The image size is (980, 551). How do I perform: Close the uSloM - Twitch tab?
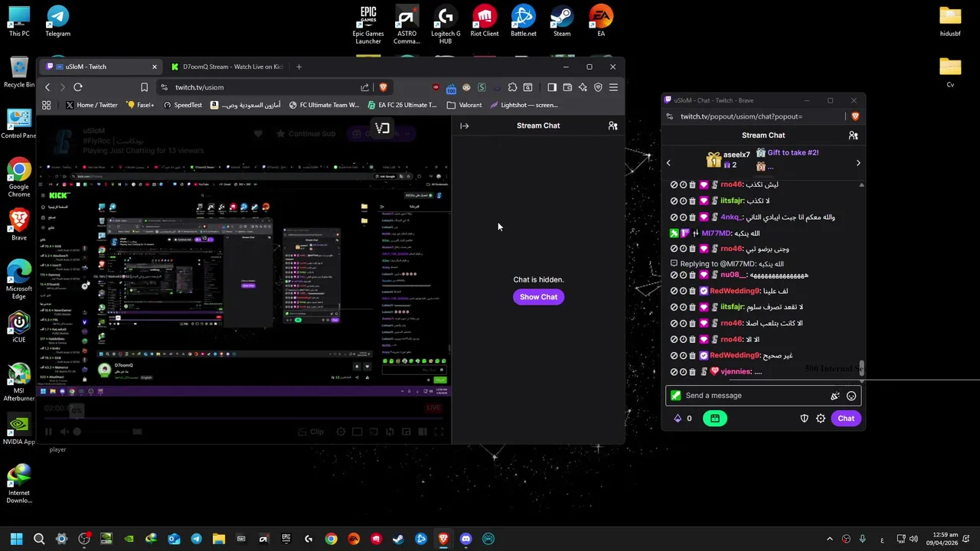[x=154, y=67]
